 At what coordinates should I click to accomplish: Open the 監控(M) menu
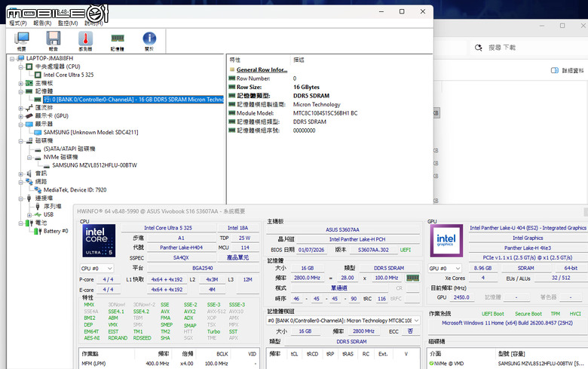[x=68, y=23]
